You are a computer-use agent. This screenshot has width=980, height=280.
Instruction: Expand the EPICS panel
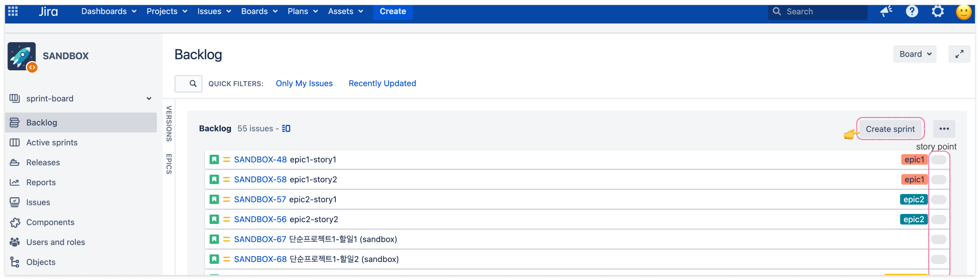[169, 164]
